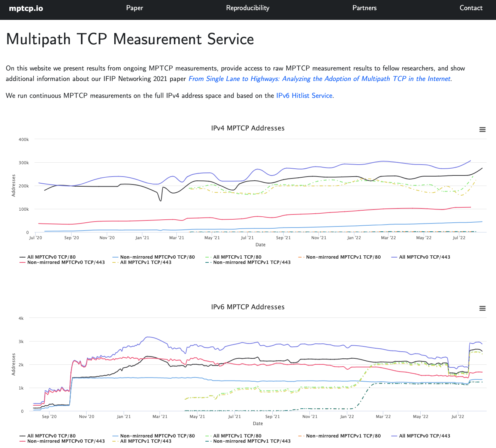Hide Non-mirrored MPTCPv0 TCP/443 IPv4 series
The height and width of the screenshot is (448, 496).
pyautogui.click(x=66, y=262)
